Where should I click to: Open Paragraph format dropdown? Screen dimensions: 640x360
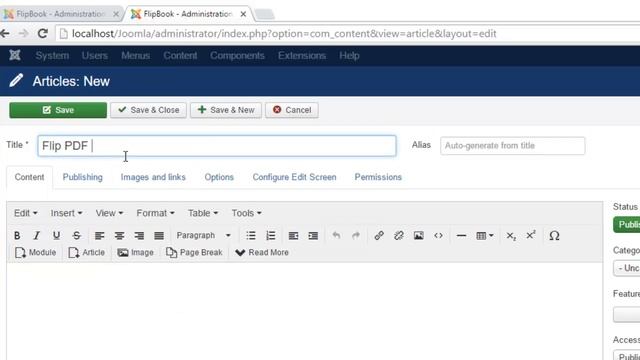(203, 236)
